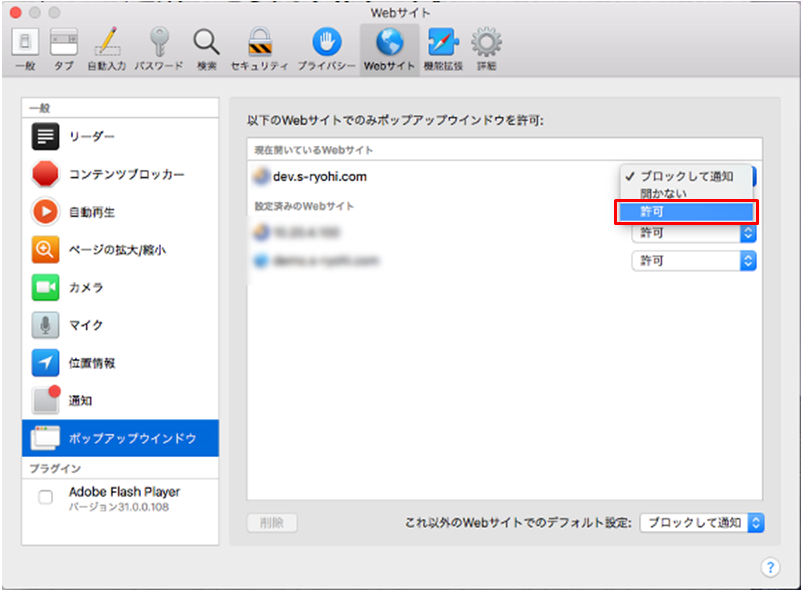
Task: Open the パスワード (Passwords) preferences pane
Action: [x=159, y=50]
